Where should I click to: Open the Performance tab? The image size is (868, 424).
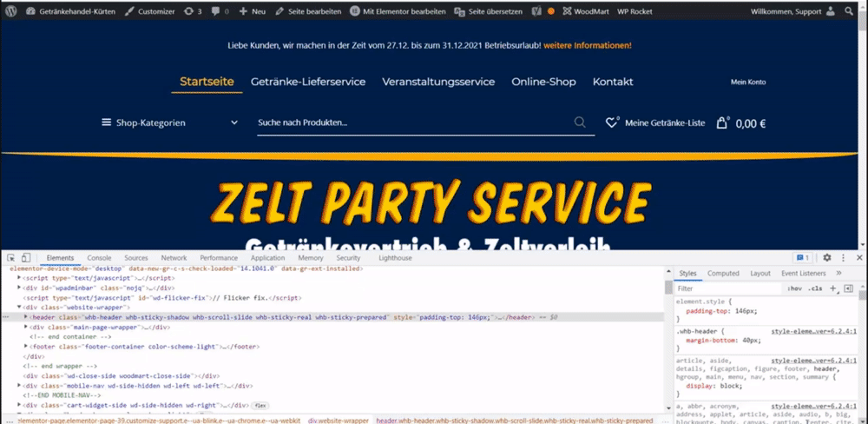pyautogui.click(x=219, y=258)
